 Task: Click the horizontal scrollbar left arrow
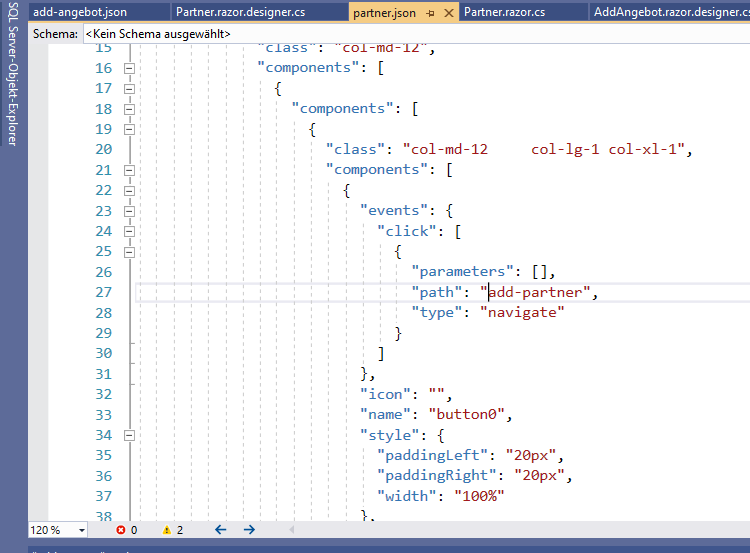291,530
